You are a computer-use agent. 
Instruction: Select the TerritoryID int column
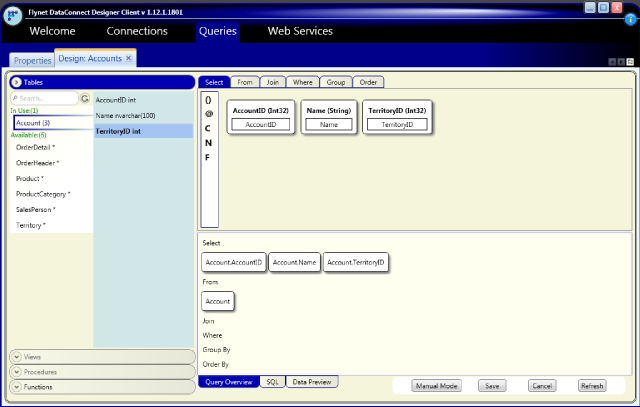point(144,131)
